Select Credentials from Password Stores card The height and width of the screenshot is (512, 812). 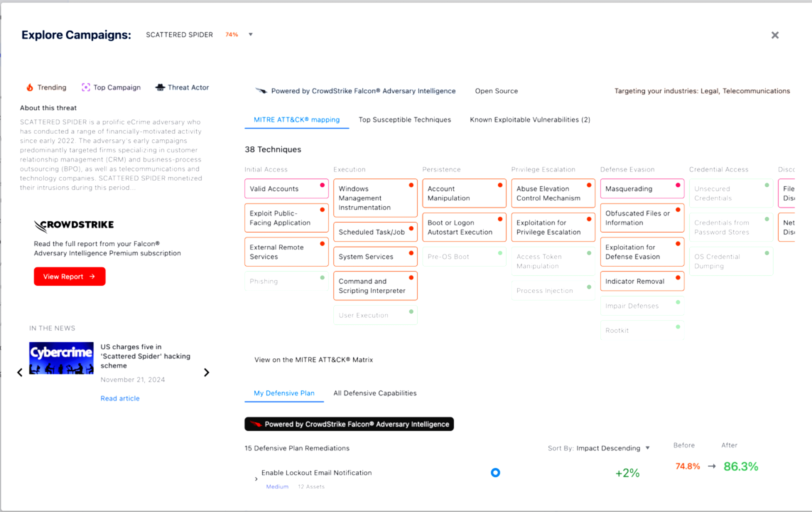(x=731, y=228)
